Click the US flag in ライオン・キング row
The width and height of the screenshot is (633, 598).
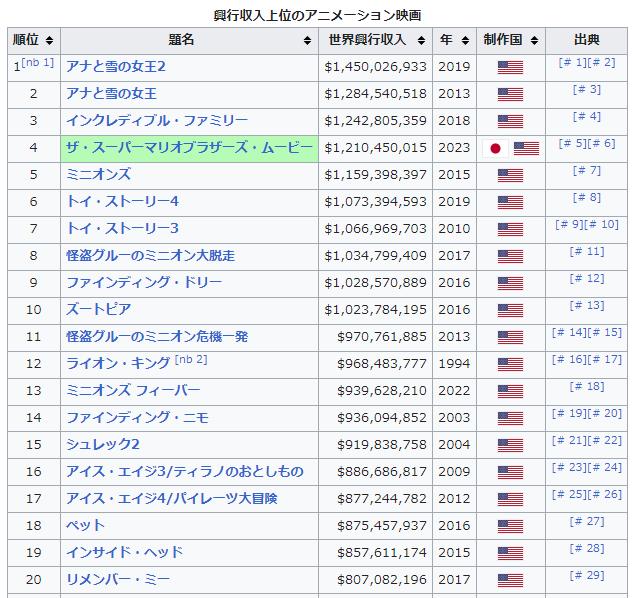(x=510, y=365)
